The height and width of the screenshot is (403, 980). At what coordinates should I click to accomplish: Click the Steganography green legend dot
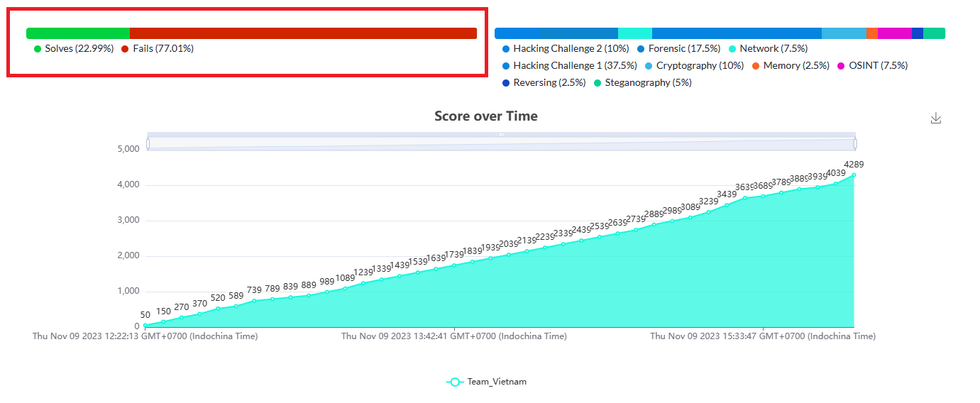(x=598, y=83)
